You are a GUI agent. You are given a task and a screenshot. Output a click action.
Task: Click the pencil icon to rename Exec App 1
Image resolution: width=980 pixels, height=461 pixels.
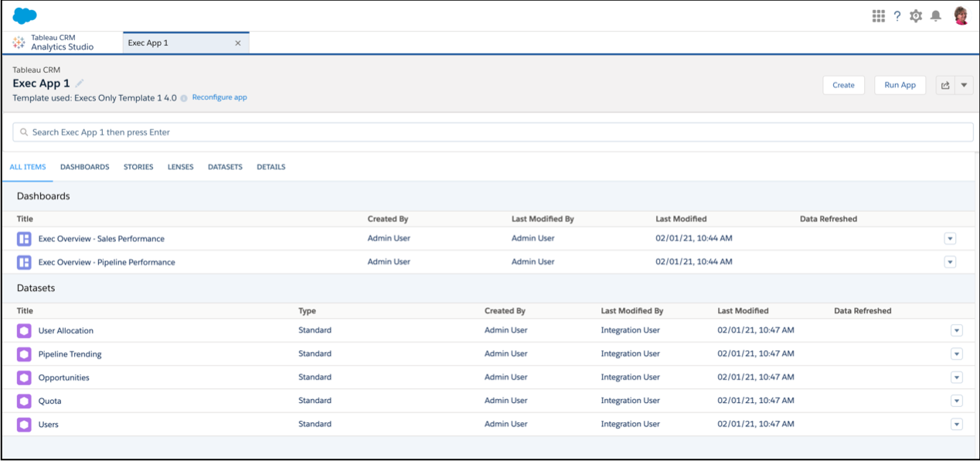coord(80,84)
